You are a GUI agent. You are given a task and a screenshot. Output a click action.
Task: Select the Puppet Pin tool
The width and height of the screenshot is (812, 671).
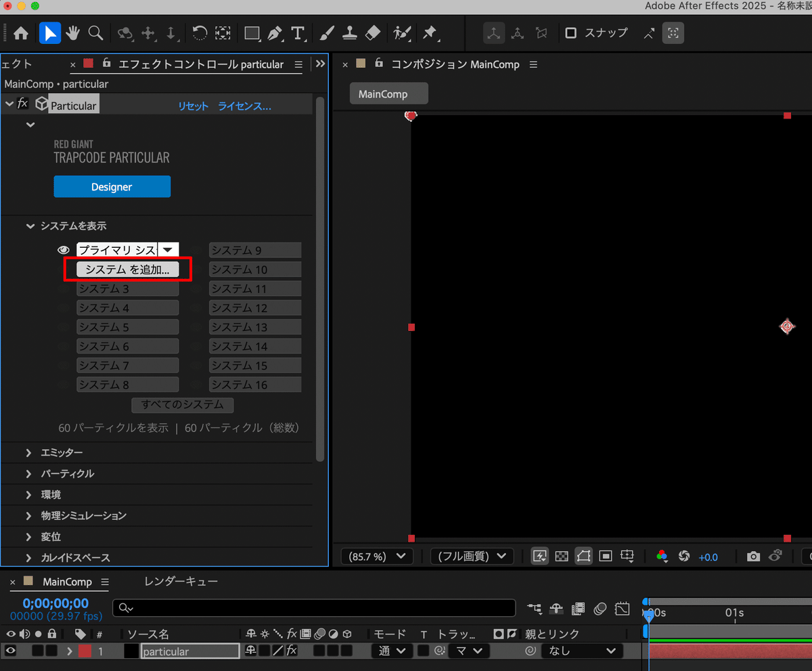click(x=429, y=33)
